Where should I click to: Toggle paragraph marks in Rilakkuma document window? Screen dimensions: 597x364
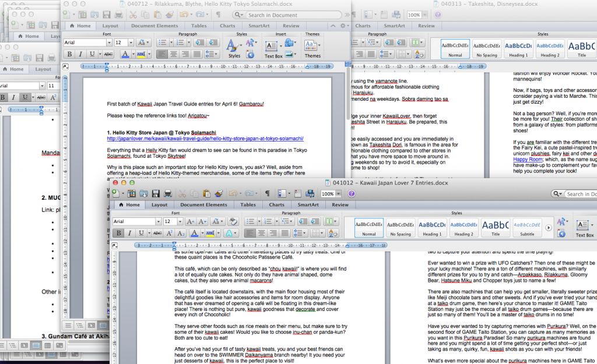tap(218, 15)
